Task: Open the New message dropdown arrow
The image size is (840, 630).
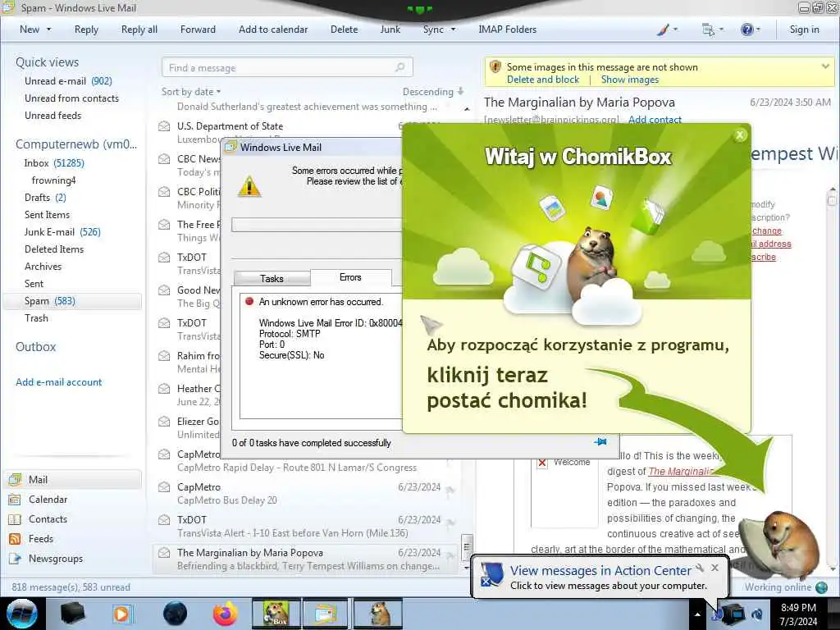Action: tap(48, 30)
